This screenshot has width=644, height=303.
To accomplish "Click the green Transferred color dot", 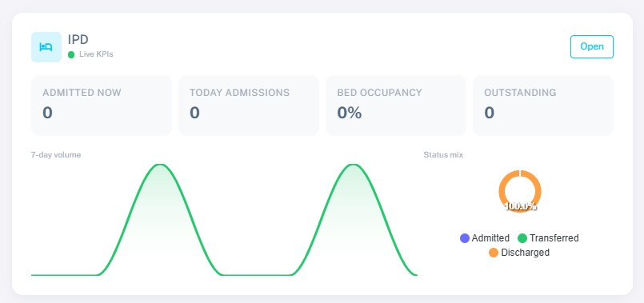I will click(x=522, y=238).
